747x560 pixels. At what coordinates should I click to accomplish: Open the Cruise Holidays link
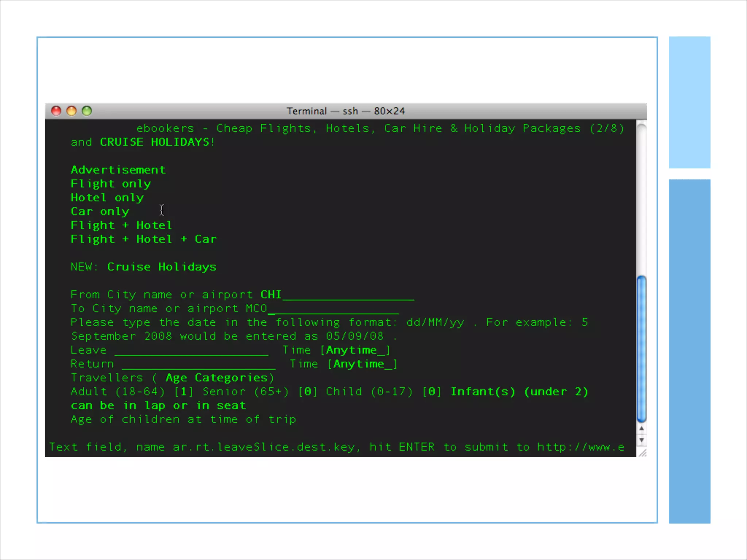point(162,267)
